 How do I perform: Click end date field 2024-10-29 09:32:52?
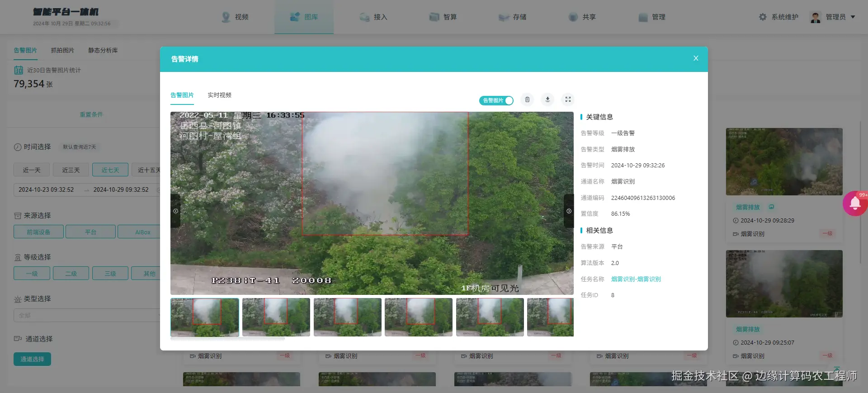(x=121, y=189)
